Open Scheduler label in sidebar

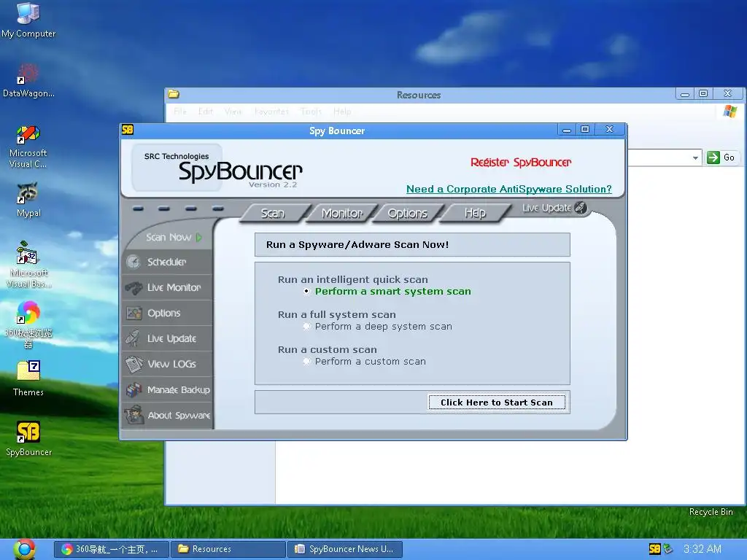pos(167,262)
